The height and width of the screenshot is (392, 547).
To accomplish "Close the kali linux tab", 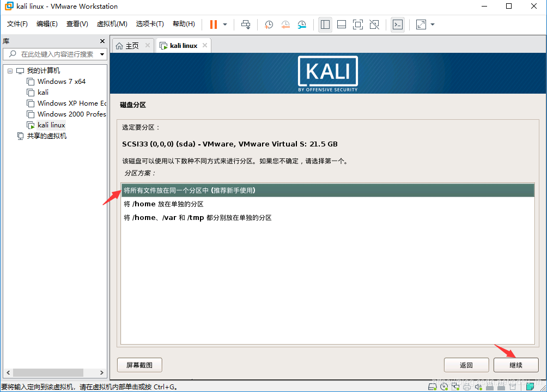I will (205, 45).
